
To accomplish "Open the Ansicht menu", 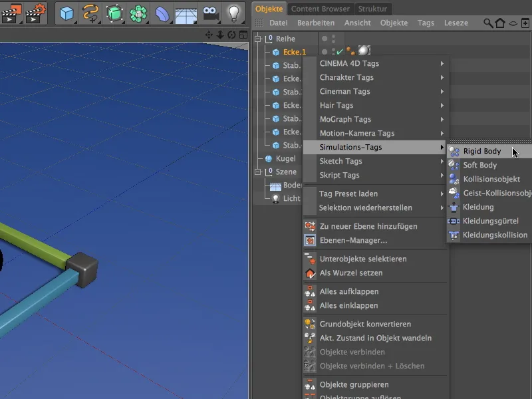I will (x=358, y=23).
